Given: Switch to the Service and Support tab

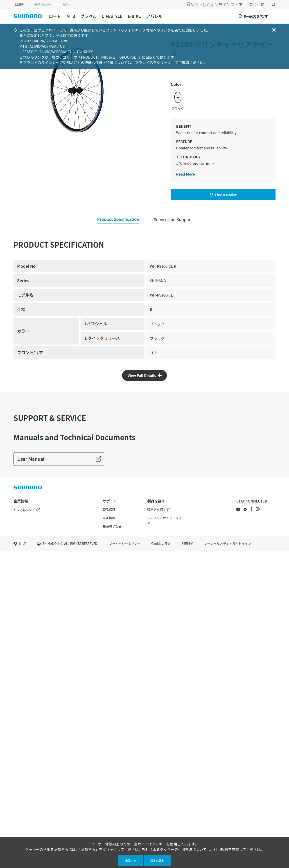Looking at the screenshot, I should [173, 220].
